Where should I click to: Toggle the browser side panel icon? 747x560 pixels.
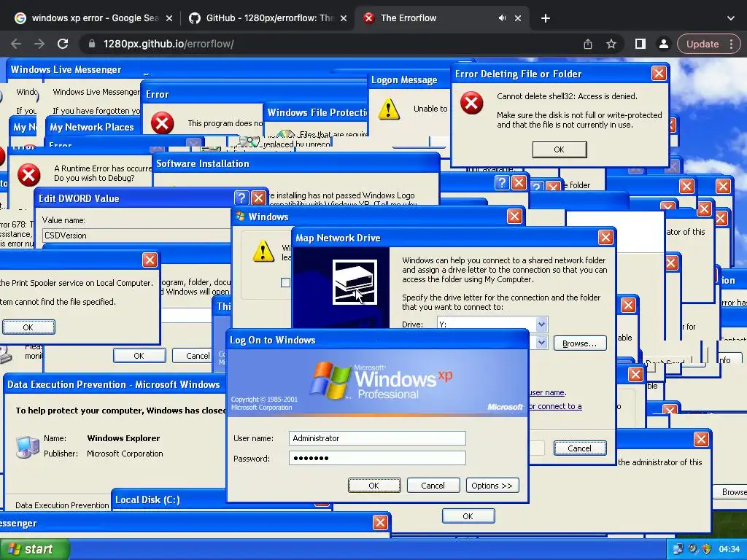[640, 44]
